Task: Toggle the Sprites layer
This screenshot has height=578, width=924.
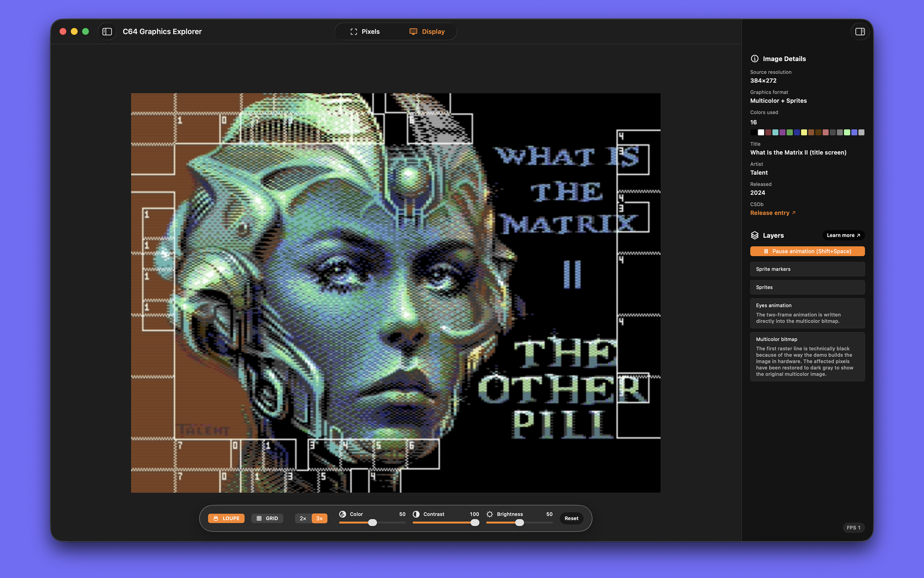Action: (x=807, y=287)
